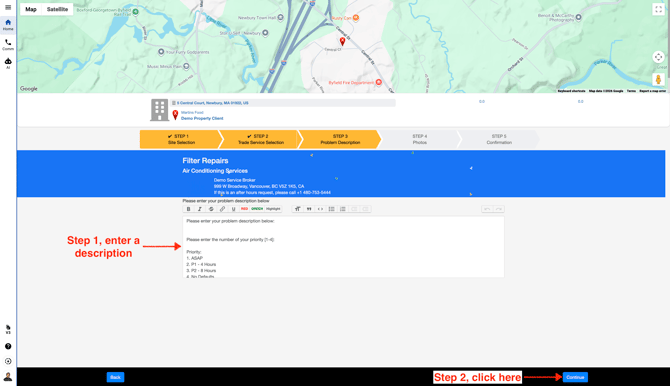Open Comm phone icon in sidebar

coord(8,44)
